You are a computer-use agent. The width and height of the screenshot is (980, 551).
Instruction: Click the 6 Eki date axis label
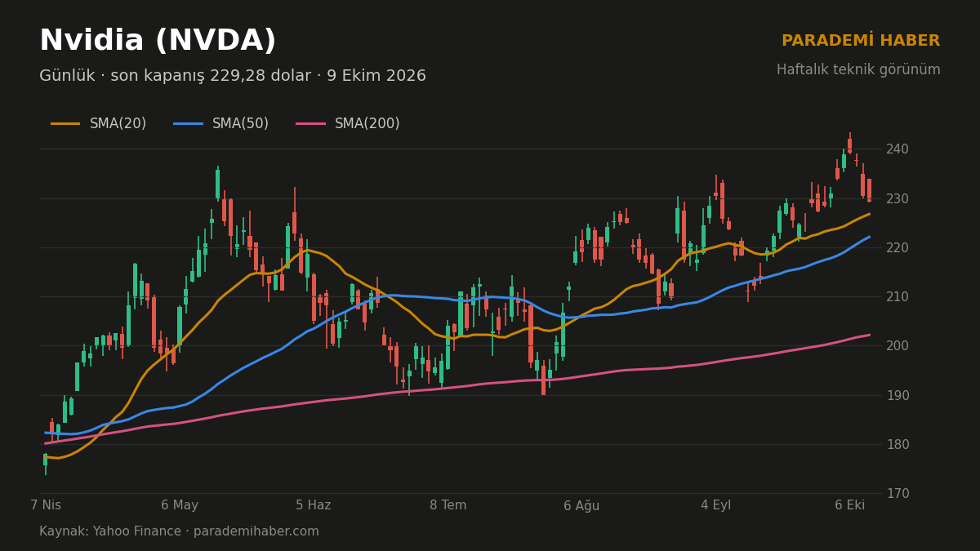point(850,505)
